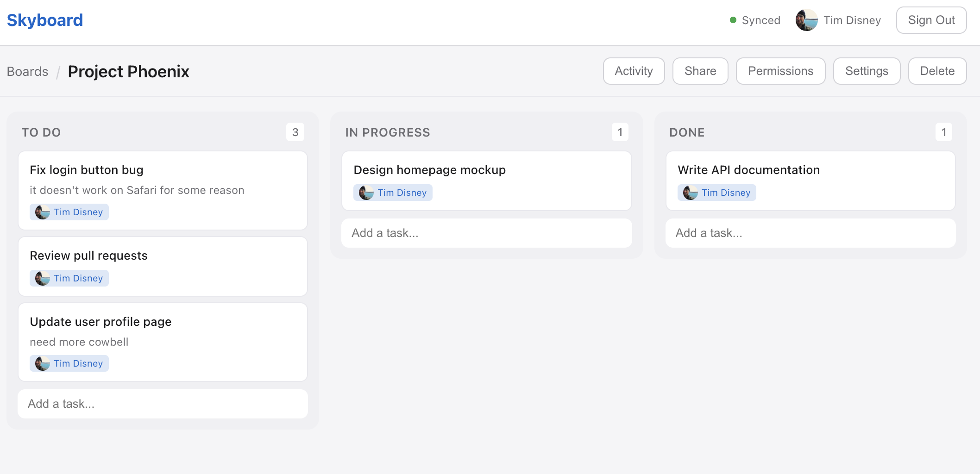This screenshot has width=980, height=474.
Task: Go back to Boards via breadcrumb
Action: (x=27, y=71)
